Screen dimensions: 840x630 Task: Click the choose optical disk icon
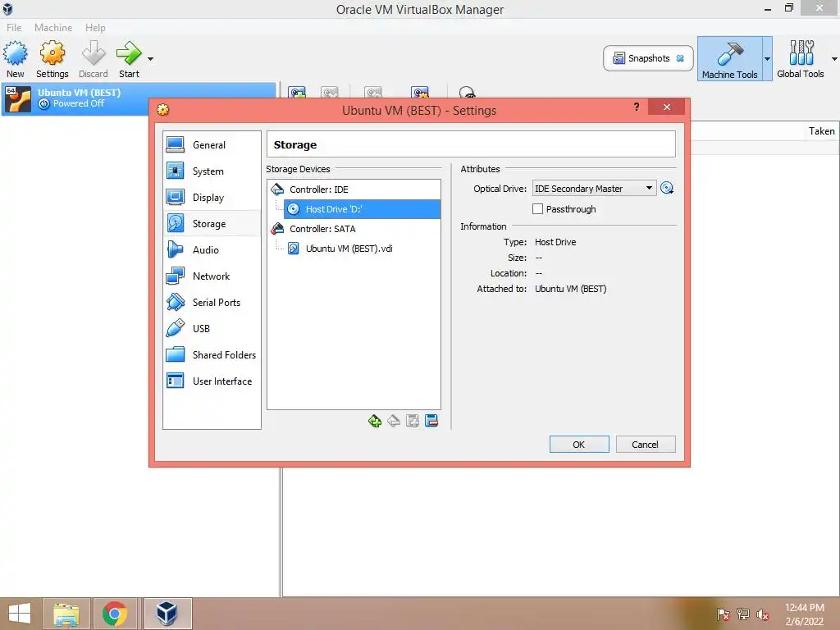[x=667, y=188]
